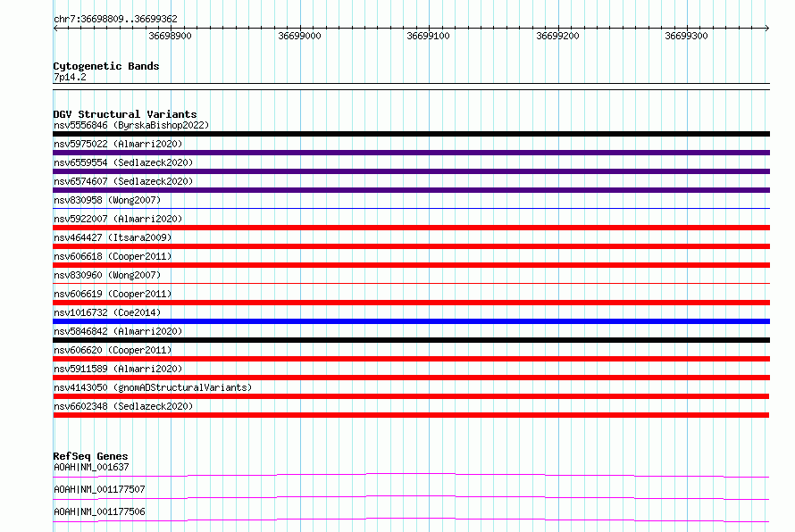
Task: Click the black bar under nsv5556846
Action: [x=411, y=134]
